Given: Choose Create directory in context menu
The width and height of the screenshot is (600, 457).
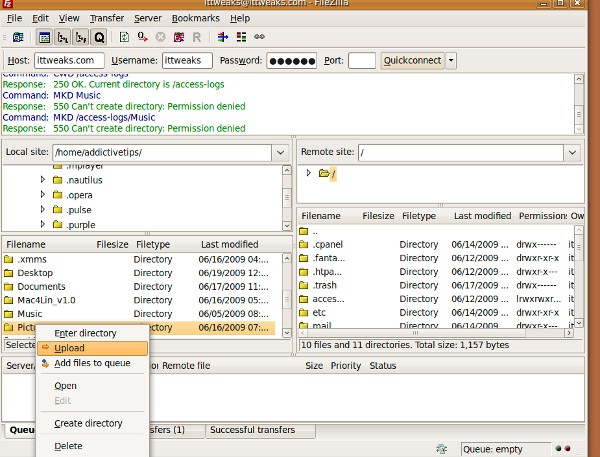Looking at the screenshot, I should coord(93,423).
